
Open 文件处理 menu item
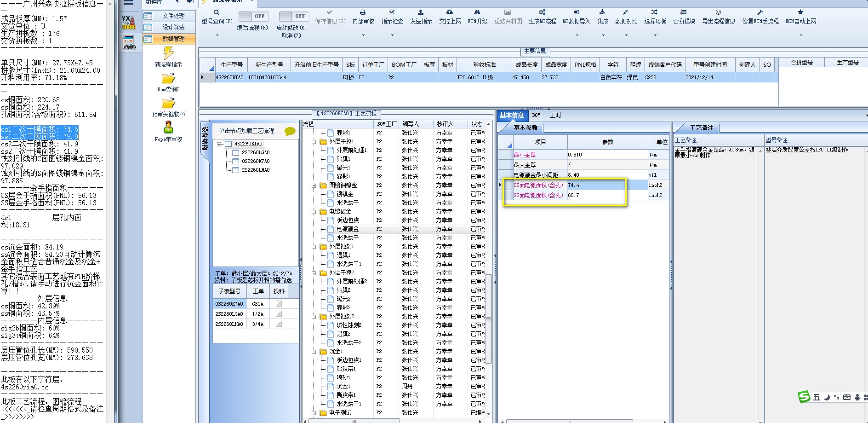pyautogui.click(x=169, y=16)
